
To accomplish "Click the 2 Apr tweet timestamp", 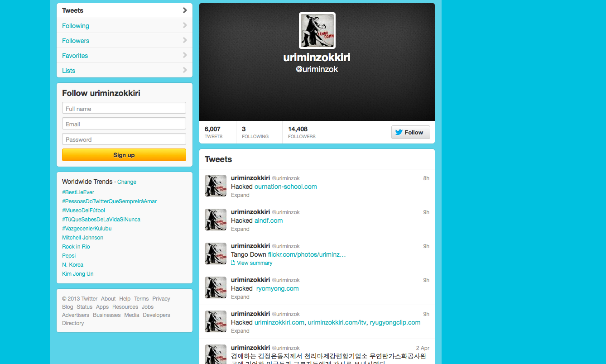I will point(423,348).
